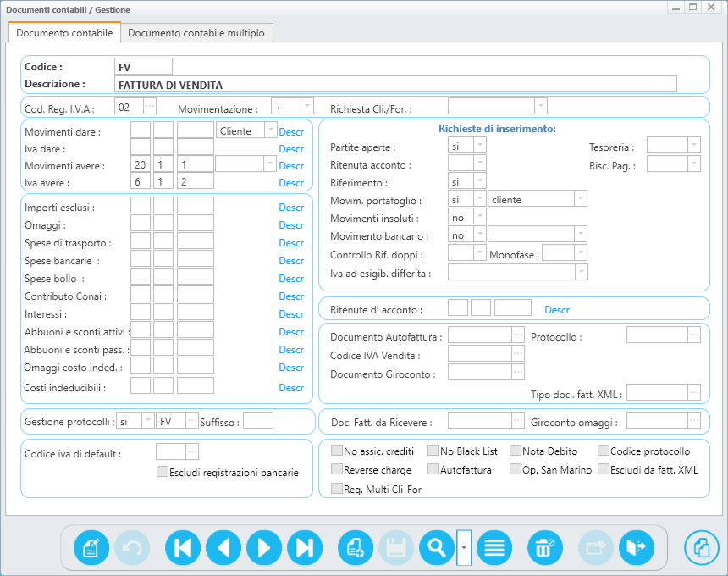Image resolution: width=728 pixels, height=576 pixels.
Task: Check Escludi registrazioni bancarie
Action: click(163, 473)
